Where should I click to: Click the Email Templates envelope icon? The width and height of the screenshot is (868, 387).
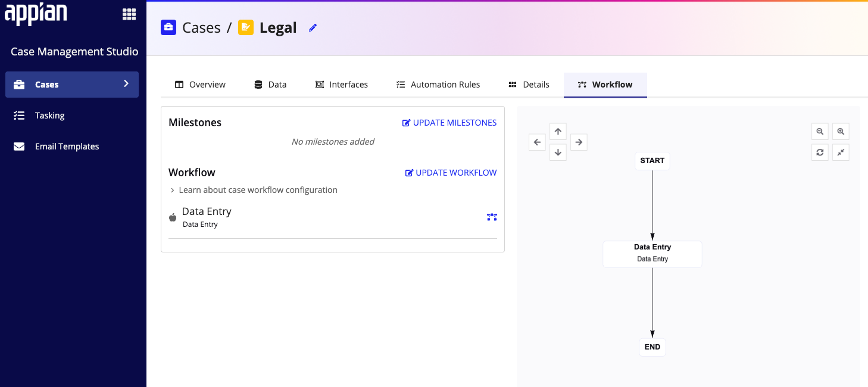[x=19, y=146]
